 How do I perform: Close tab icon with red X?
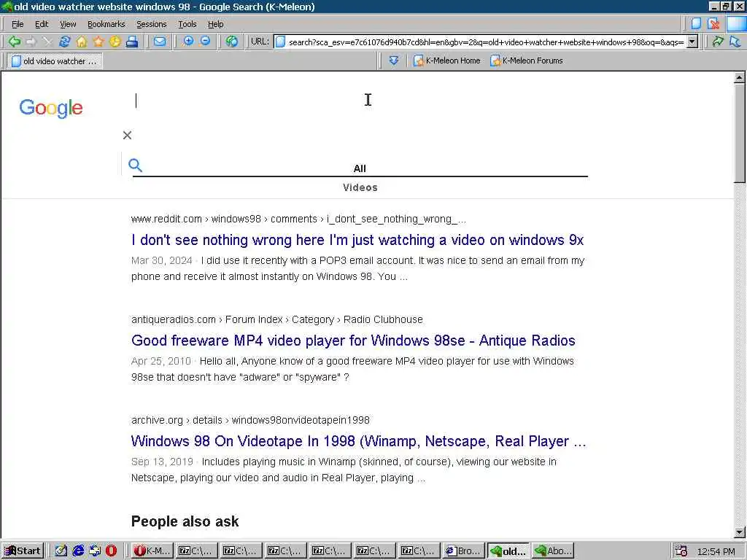pyautogui.click(x=713, y=24)
